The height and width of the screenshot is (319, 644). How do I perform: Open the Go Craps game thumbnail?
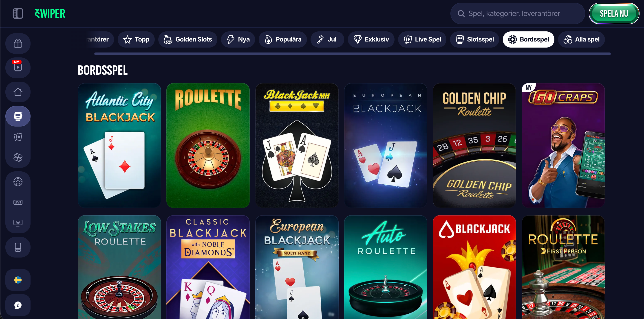click(x=563, y=145)
